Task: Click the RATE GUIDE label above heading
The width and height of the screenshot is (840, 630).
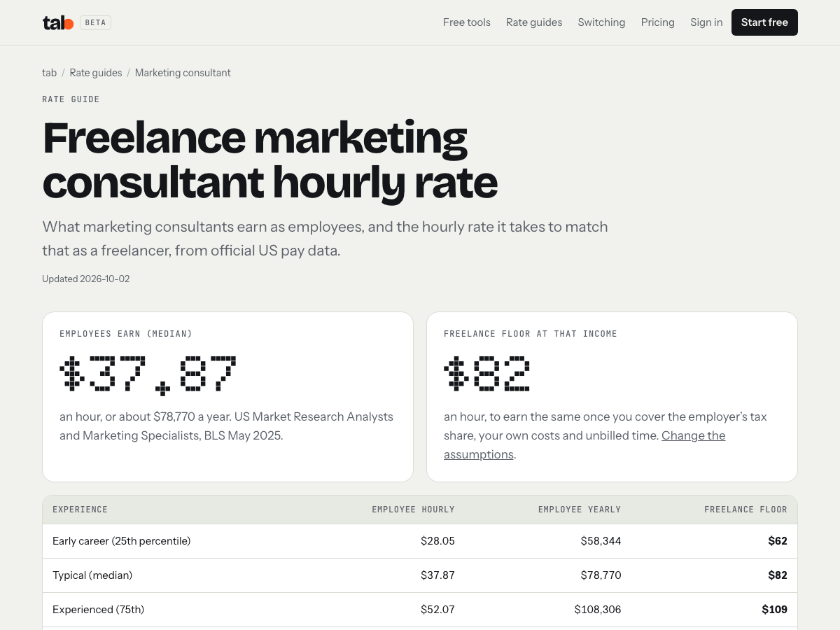Action: [71, 99]
